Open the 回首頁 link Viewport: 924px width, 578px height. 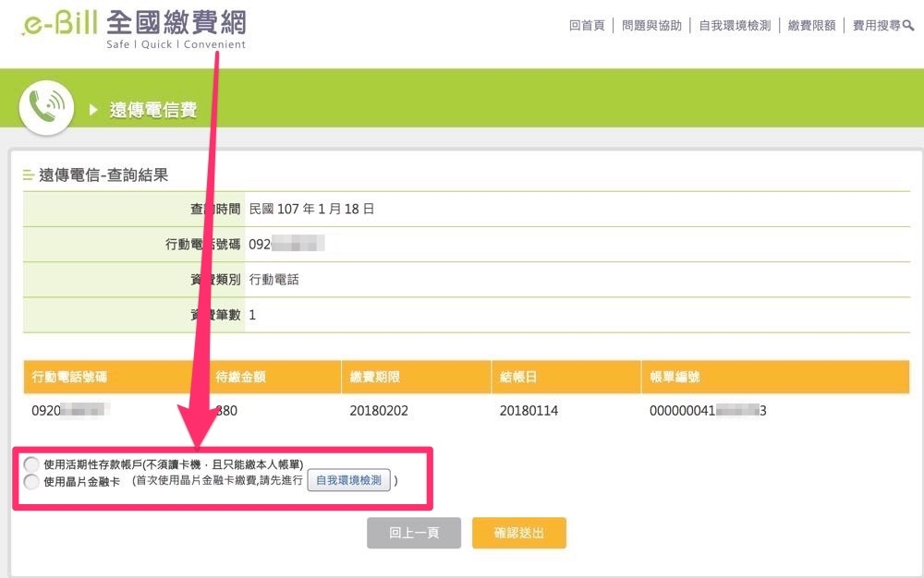587,25
